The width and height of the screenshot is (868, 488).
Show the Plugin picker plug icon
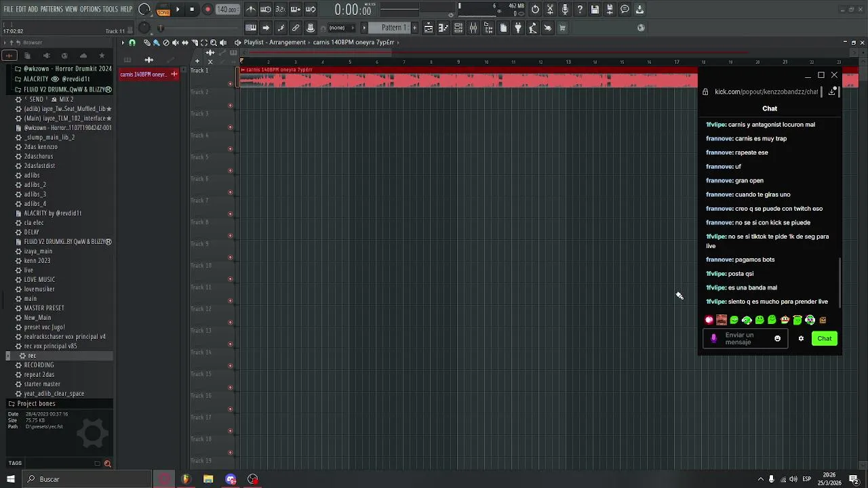coord(518,28)
